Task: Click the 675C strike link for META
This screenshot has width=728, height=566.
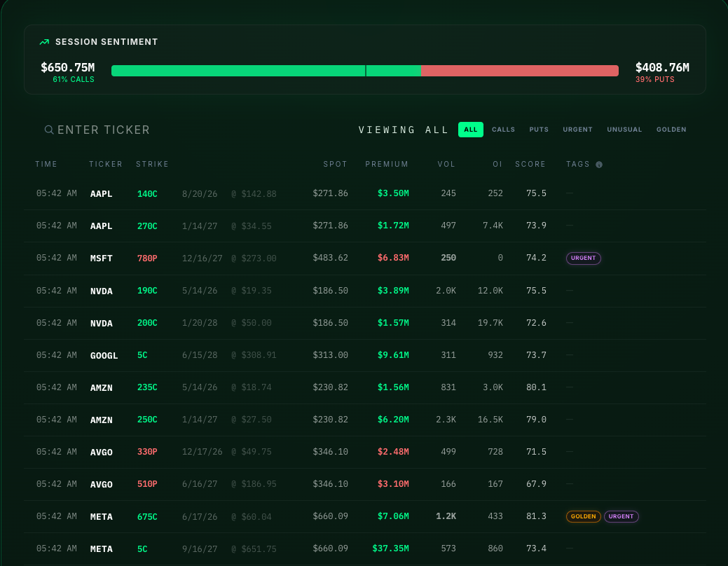Action: (x=147, y=516)
